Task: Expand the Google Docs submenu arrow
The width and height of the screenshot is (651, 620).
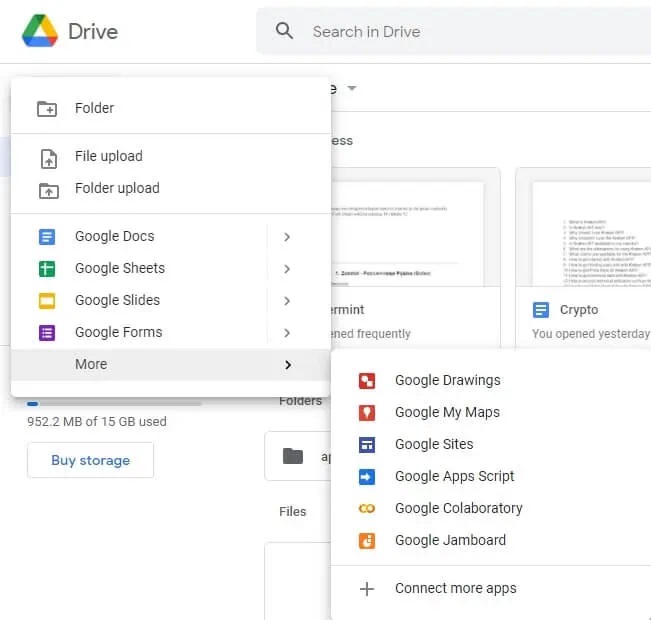Action: [x=287, y=237]
